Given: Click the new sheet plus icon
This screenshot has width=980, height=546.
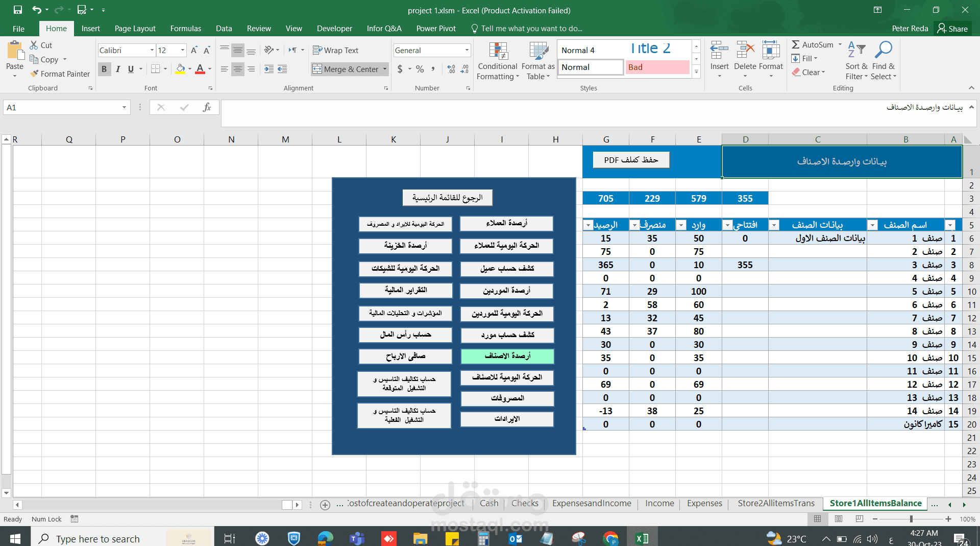Looking at the screenshot, I should point(325,505).
